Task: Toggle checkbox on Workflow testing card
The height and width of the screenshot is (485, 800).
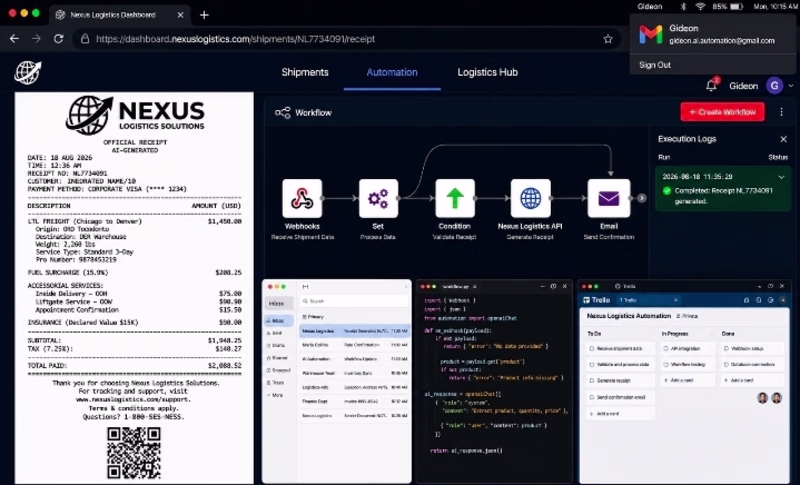Action: [666, 365]
